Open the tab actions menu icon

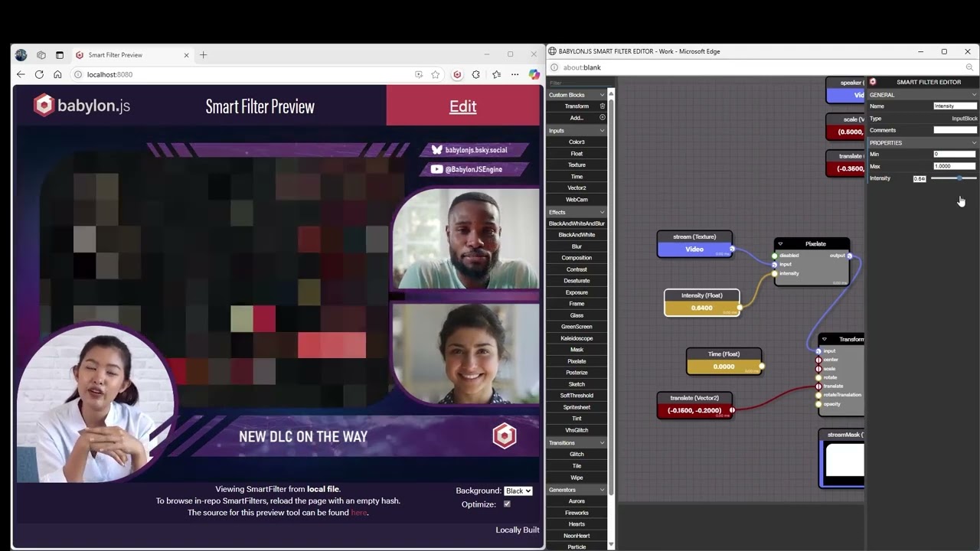pos(60,55)
